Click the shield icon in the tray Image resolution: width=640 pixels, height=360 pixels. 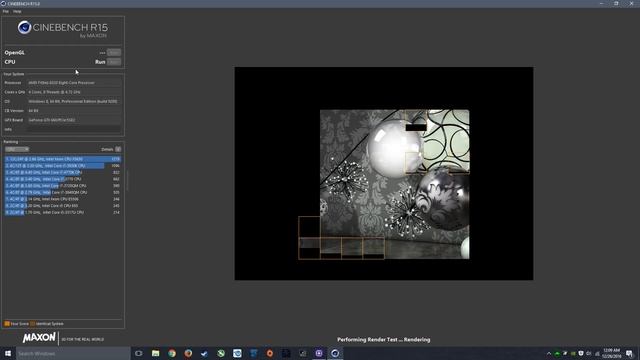pyautogui.click(x=581, y=353)
